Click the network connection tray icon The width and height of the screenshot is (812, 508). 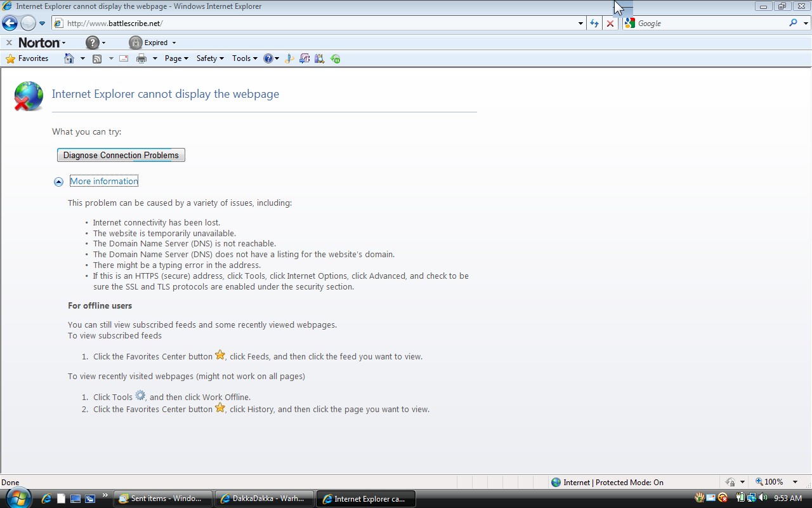point(751,498)
